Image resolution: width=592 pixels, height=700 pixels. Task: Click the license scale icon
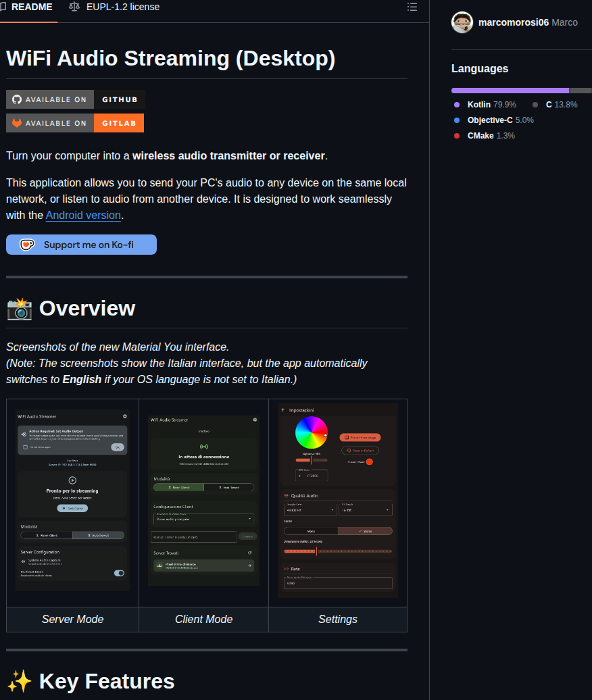pos(74,7)
